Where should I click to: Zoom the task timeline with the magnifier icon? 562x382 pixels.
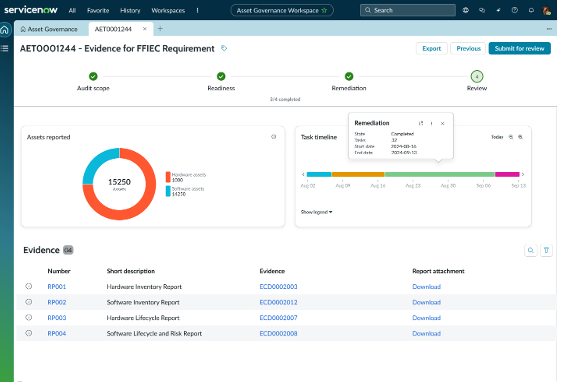pyautogui.click(x=520, y=137)
